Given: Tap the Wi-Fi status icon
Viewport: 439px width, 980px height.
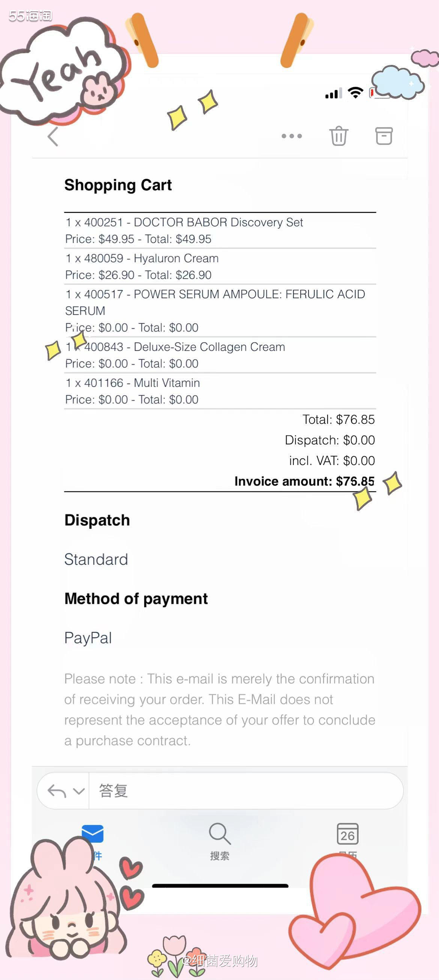Looking at the screenshot, I should click(356, 93).
